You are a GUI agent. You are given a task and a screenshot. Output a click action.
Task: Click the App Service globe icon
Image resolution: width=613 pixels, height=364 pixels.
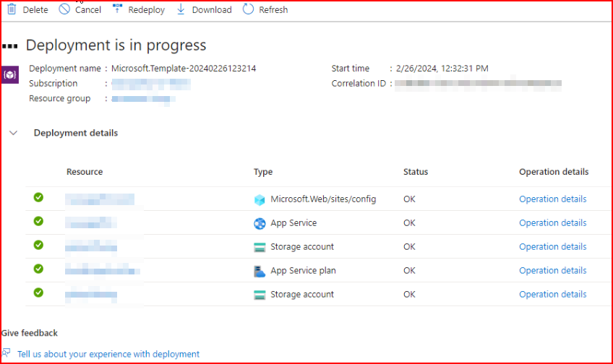(x=260, y=223)
